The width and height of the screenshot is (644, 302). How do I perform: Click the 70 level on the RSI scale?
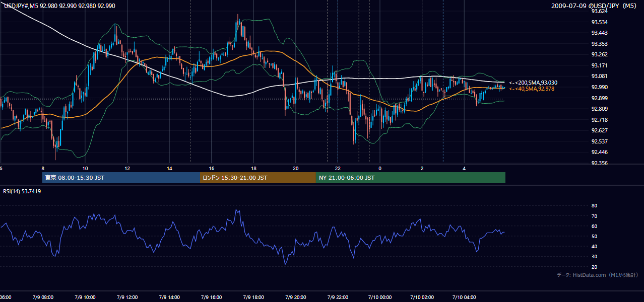pos(594,216)
